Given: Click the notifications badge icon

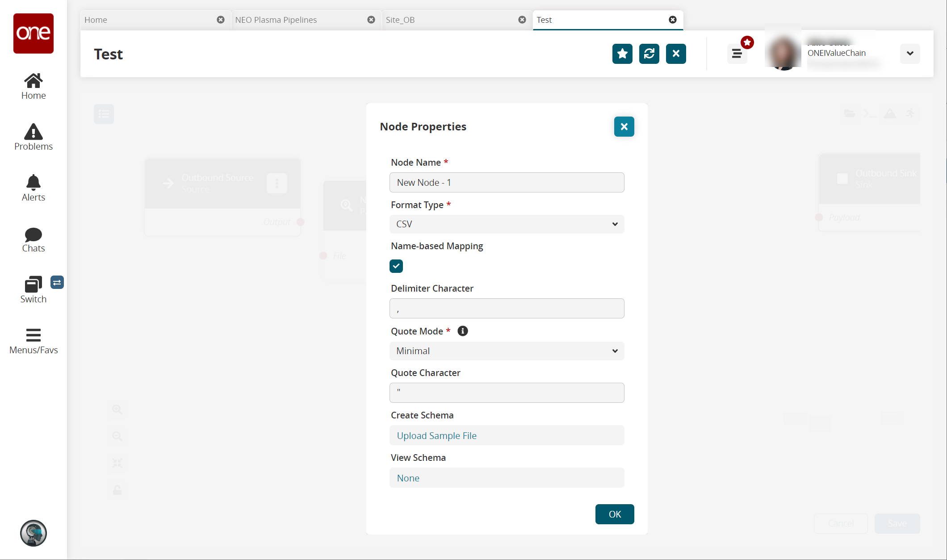Looking at the screenshot, I should tap(748, 42).
